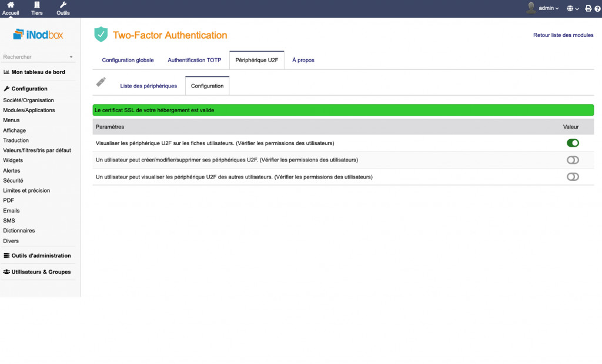The width and height of the screenshot is (602, 364).
Task: Open Alertes settings
Action: coord(12,171)
